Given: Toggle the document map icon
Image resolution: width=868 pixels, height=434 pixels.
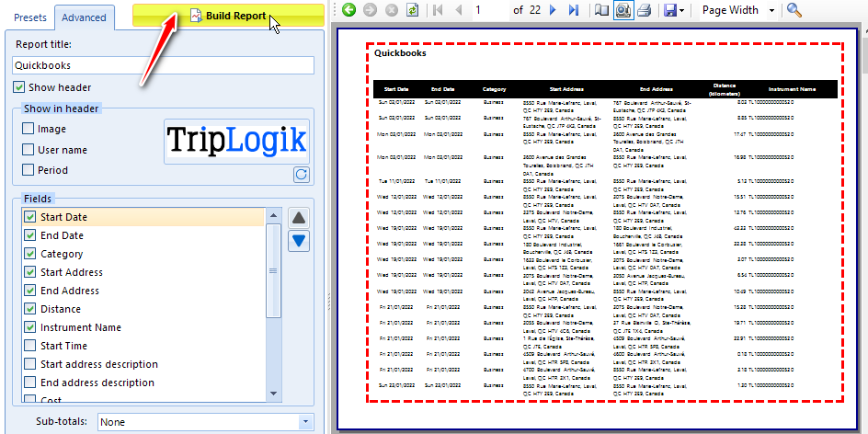Looking at the screenshot, I should coord(601,10).
